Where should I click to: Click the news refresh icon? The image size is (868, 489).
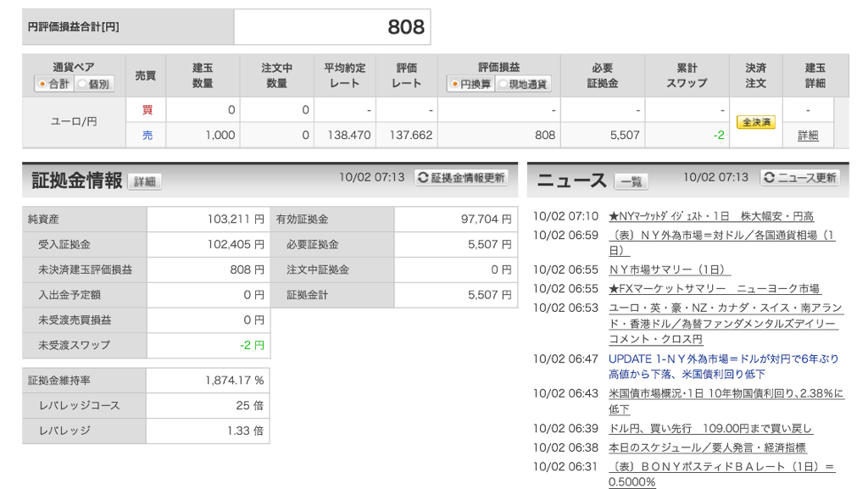770,178
